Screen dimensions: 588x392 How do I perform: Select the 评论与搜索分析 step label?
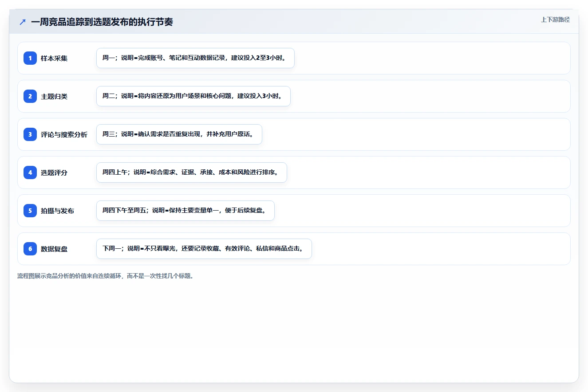[x=64, y=134]
